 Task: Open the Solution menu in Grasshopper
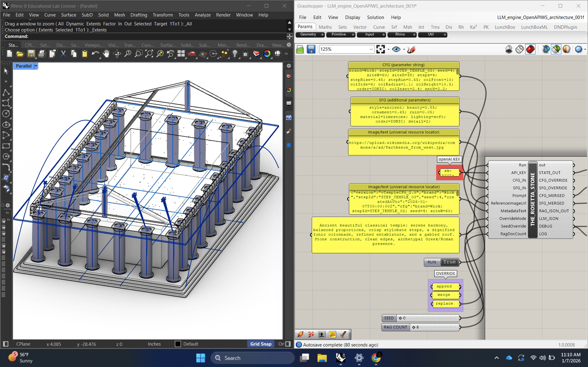pyautogui.click(x=375, y=17)
